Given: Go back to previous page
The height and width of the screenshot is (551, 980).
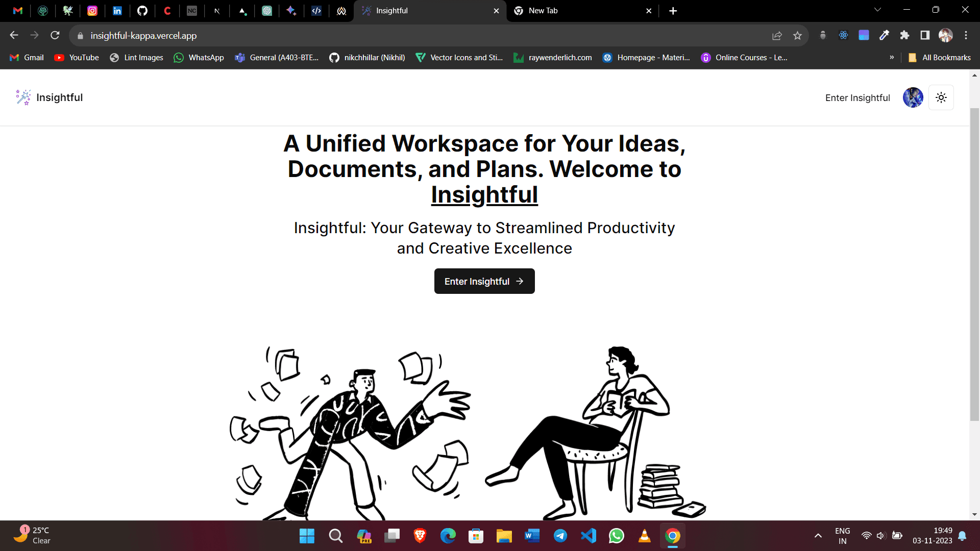Looking at the screenshot, I should (x=14, y=35).
